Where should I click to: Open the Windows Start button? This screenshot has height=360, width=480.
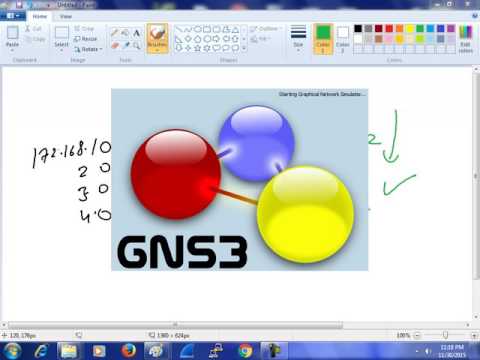pyautogui.click(x=11, y=351)
